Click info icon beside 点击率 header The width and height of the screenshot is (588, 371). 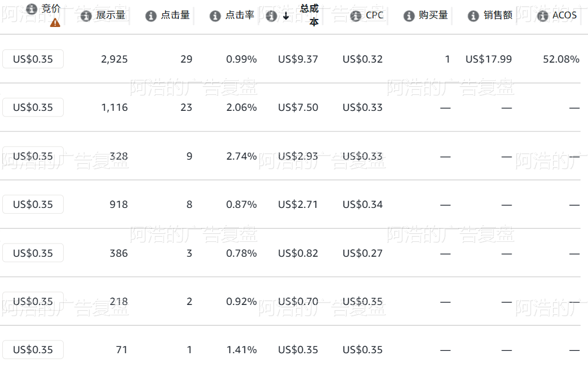pyautogui.click(x=215, y=16)
